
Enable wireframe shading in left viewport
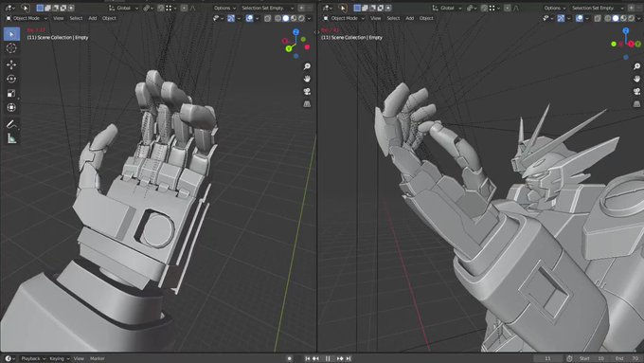278,19
